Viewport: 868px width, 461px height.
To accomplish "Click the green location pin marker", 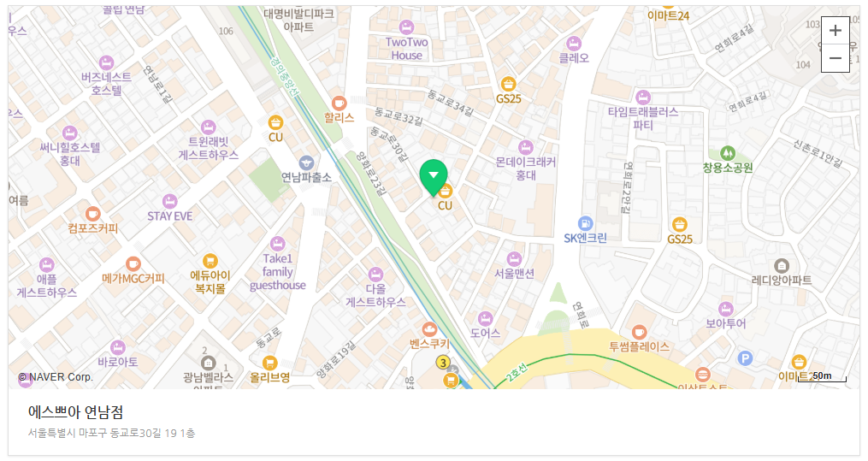I will pos(434,177).
